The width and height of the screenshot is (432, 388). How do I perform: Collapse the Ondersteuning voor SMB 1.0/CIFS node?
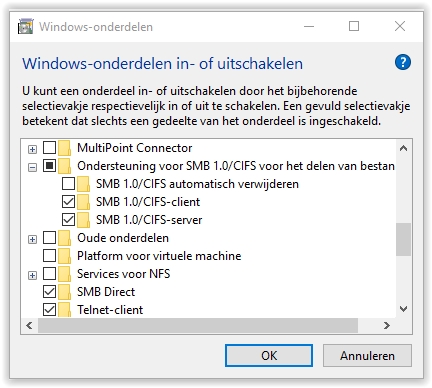coord(32,167)
